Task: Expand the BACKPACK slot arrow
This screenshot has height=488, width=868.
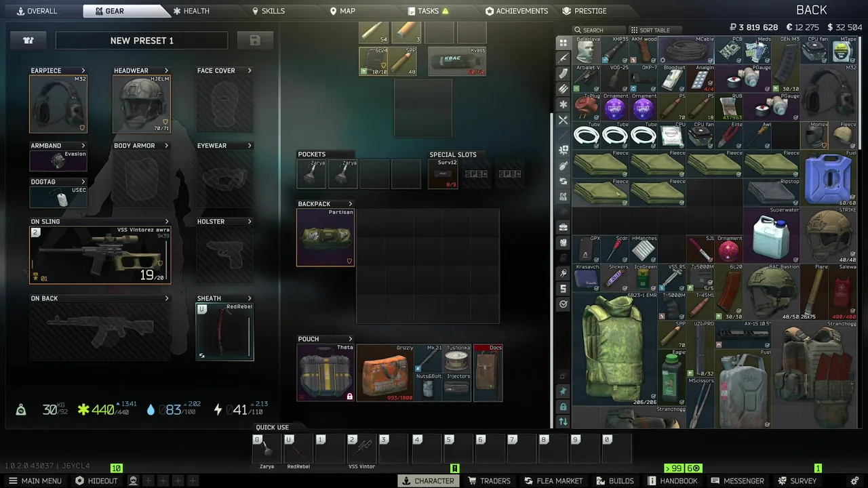Action: click(351, 204)
